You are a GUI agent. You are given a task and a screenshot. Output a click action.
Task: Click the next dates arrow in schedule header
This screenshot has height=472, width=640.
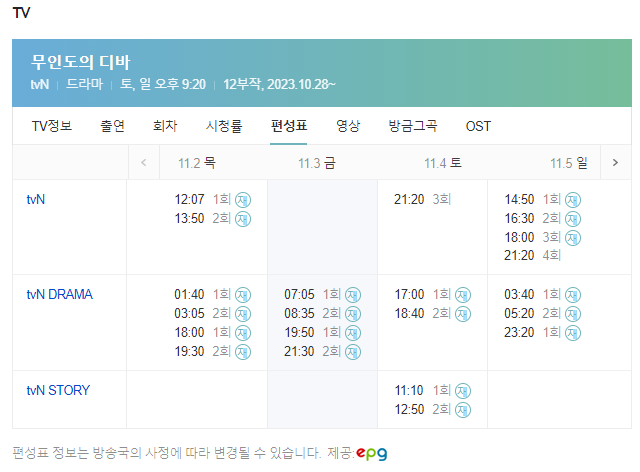616,163
